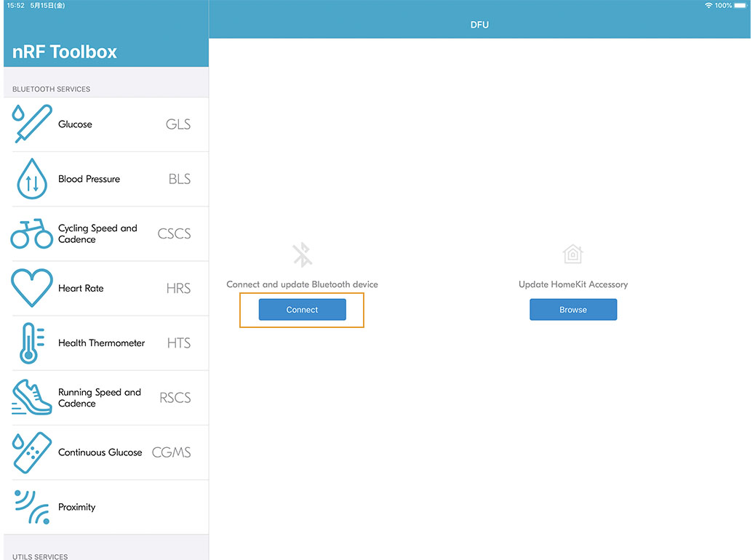This screenshot has height=560, width=755.
Task: Select the CGMS abbreviation label
Action: [172, 452]
